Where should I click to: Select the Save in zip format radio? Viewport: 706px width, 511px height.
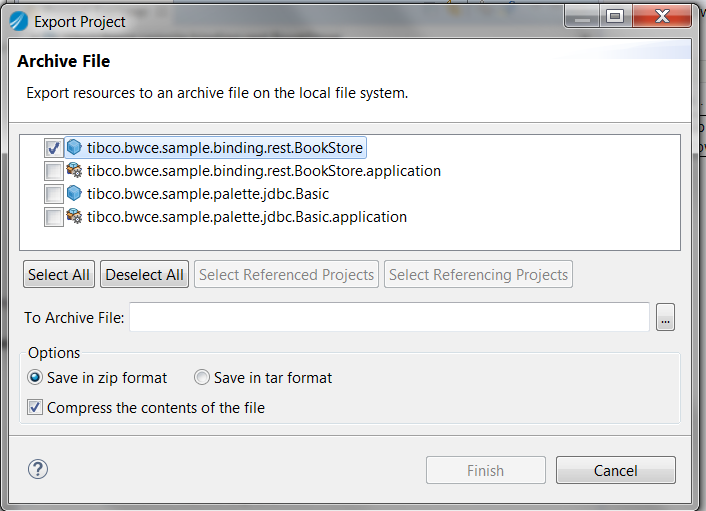35,377
